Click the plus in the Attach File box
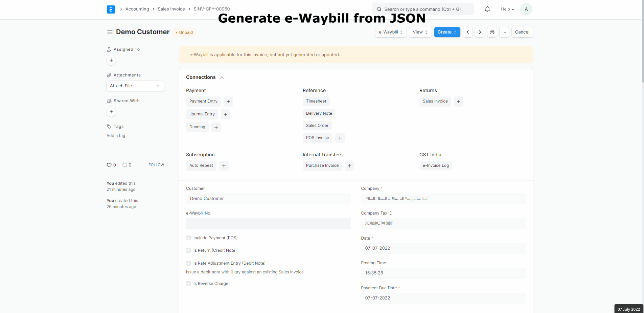644x313 pixels. [x=158, y=86]
